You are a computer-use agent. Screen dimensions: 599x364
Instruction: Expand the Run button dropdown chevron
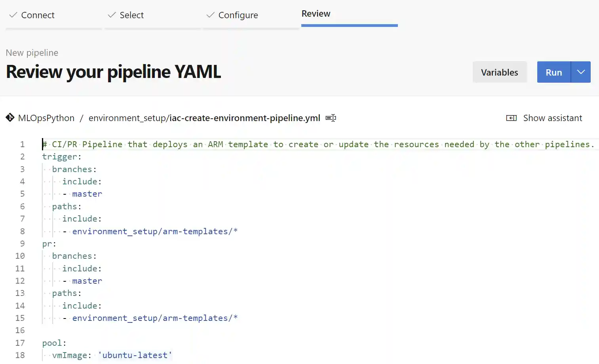[581, 72]
